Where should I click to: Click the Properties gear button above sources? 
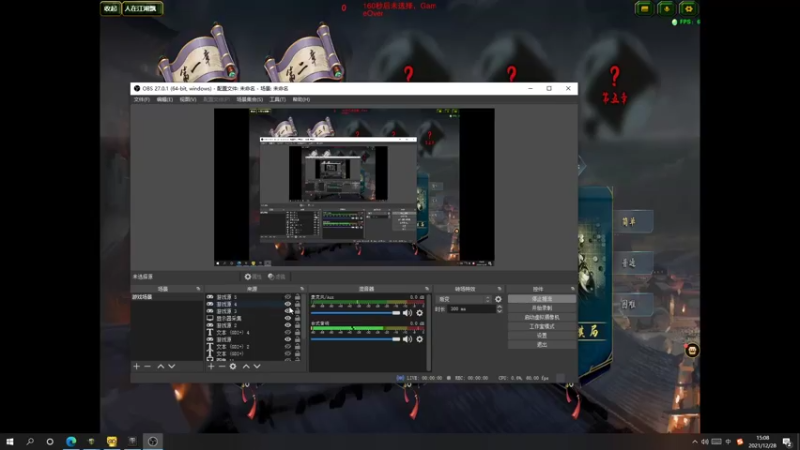click(x=253, y=277)
